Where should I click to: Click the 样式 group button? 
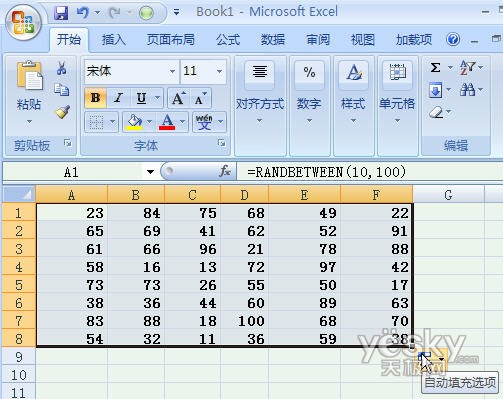click(353, 104)
